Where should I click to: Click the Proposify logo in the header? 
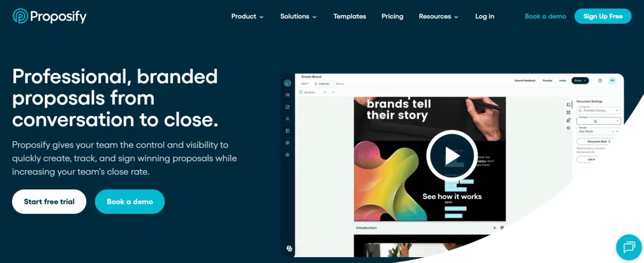click(x=50, y=17)
